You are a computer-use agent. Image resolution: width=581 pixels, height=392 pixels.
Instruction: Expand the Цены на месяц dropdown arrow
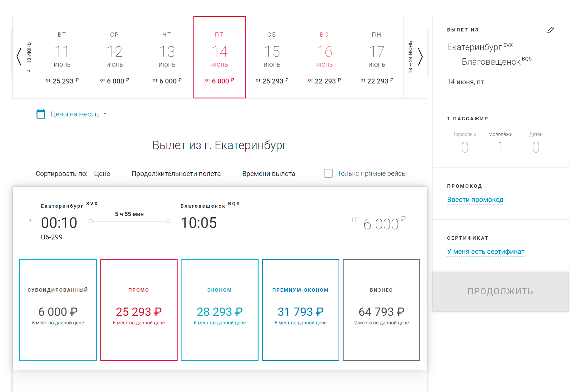105,114
